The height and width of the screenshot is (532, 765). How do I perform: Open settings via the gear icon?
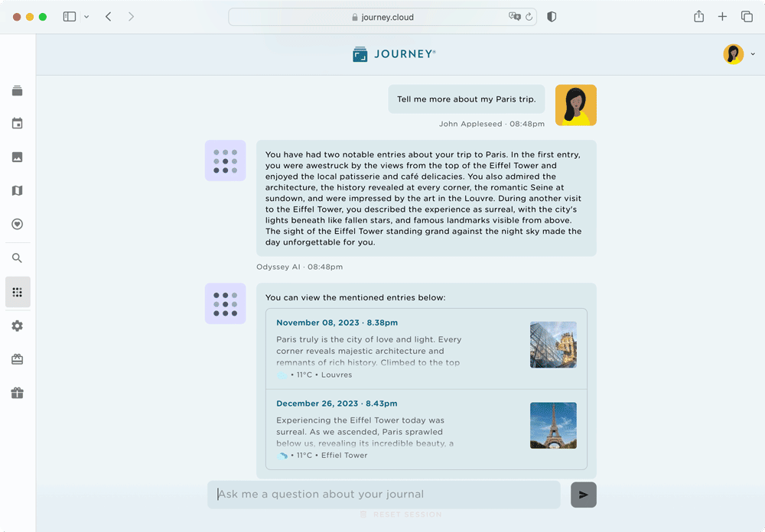[x=17, y=326]
